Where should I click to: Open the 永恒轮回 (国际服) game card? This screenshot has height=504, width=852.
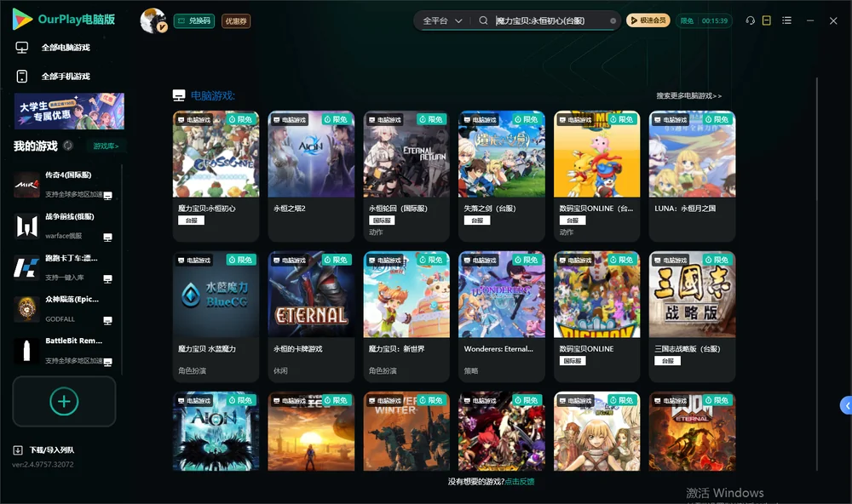tap(406, 176)
